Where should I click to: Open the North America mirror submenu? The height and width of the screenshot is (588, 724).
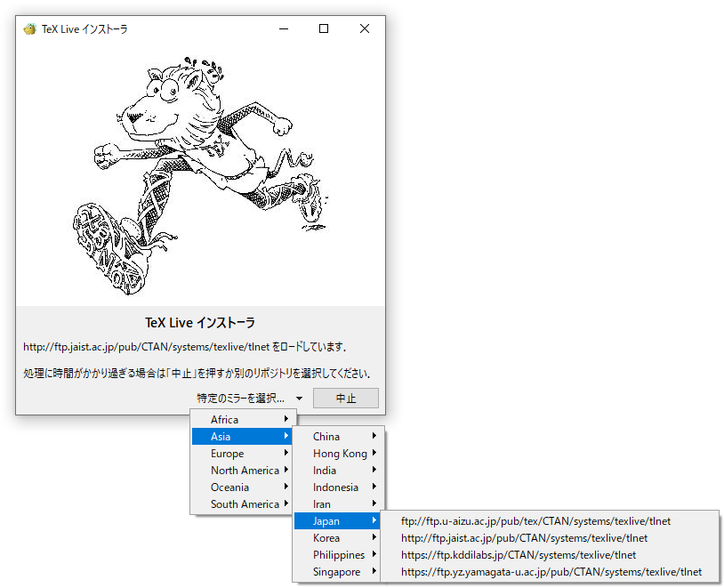click(244, 471)
